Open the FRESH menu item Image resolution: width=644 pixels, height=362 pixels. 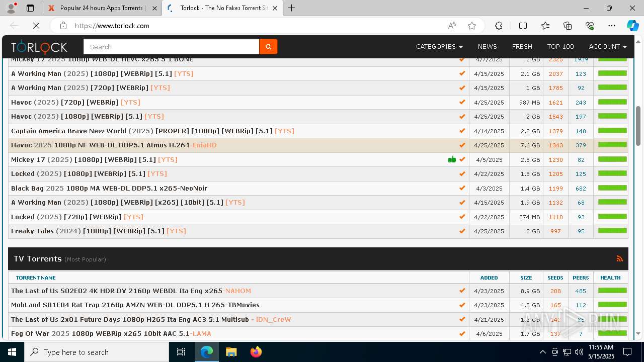click(522, 47)
